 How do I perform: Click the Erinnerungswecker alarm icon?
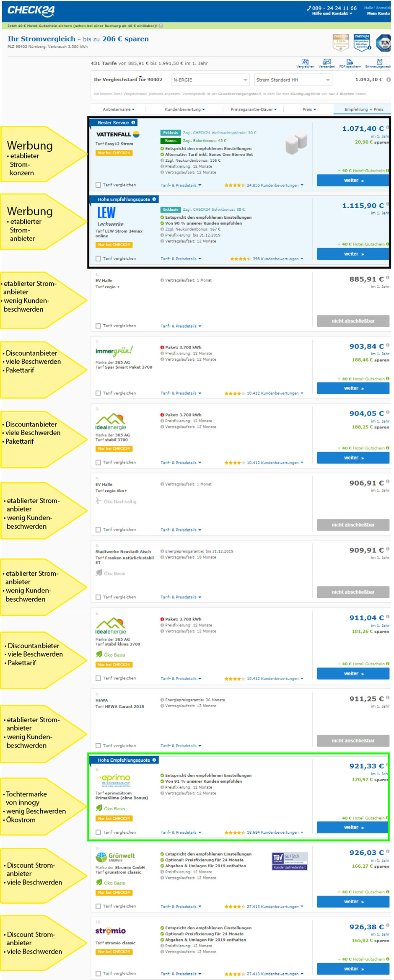tap(379, 62)
